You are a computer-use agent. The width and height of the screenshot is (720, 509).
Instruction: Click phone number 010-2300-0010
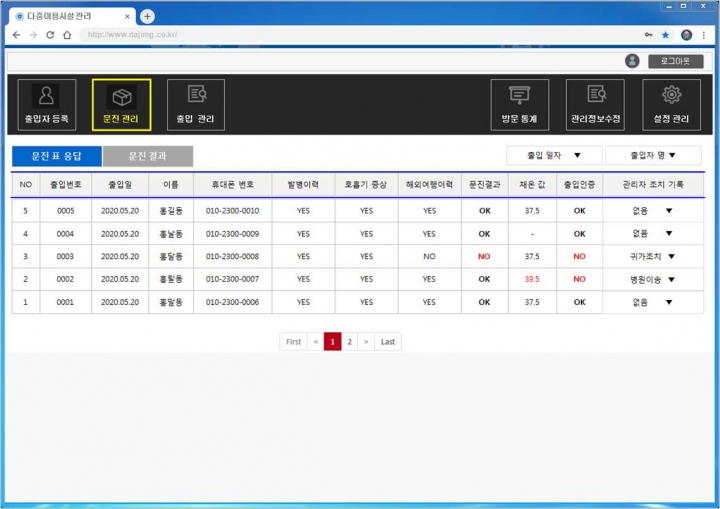pos(232,211)
